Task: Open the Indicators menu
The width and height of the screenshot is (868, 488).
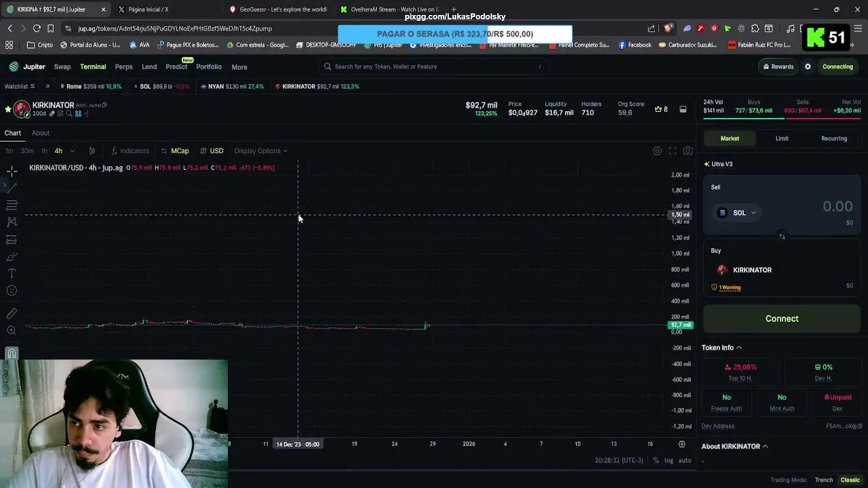Action: pyautogui.click(x=130, y=151)
